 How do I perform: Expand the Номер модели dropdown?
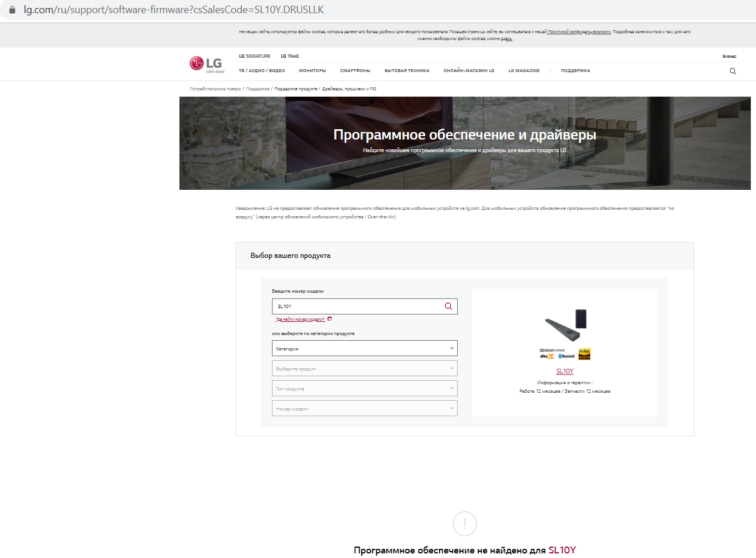[x=365, y=408]
